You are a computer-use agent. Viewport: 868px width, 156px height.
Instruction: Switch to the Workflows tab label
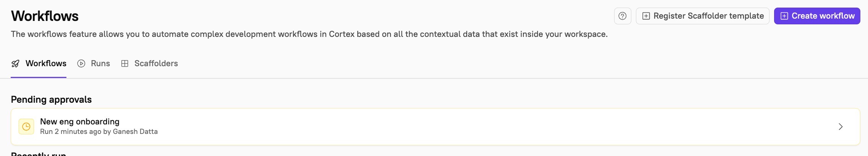[46, 64]
